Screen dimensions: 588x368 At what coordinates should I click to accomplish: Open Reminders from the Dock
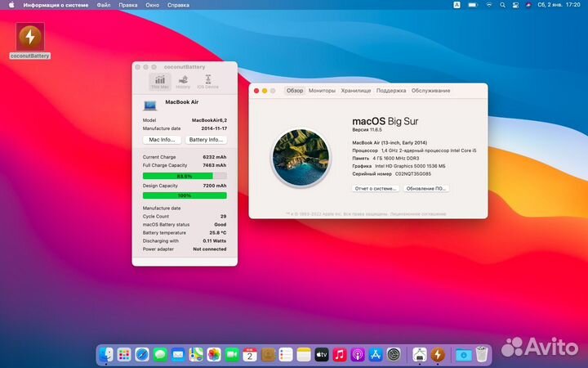click(x=286, y=354)
